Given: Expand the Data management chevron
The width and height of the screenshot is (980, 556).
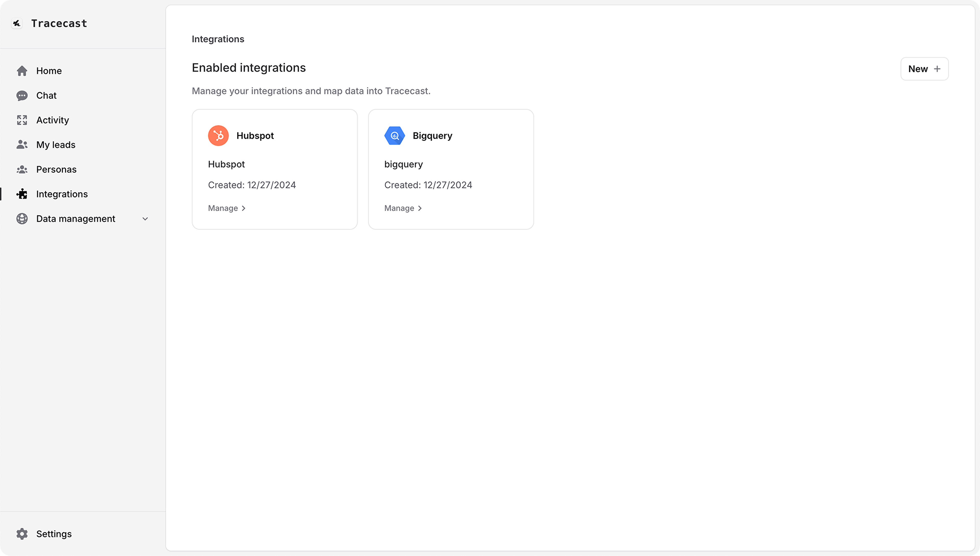Looking at the screenshot, I should point(145,219).
